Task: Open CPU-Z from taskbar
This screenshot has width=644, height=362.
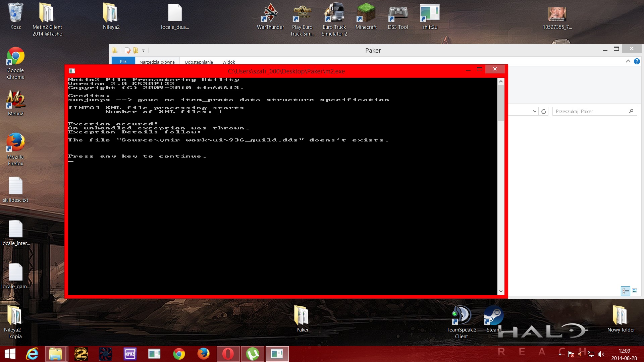Action: 130,354
